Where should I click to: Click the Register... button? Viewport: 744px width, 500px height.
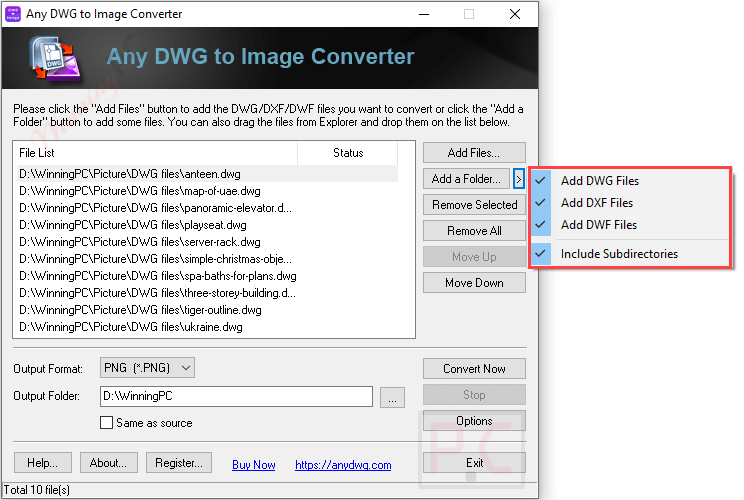(x=179, y=463)
